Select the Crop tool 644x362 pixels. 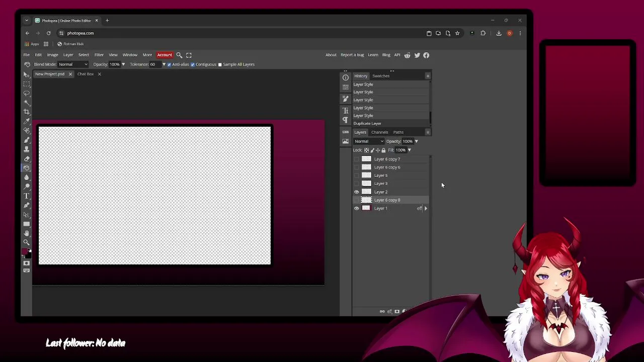(x=27, y=112)
